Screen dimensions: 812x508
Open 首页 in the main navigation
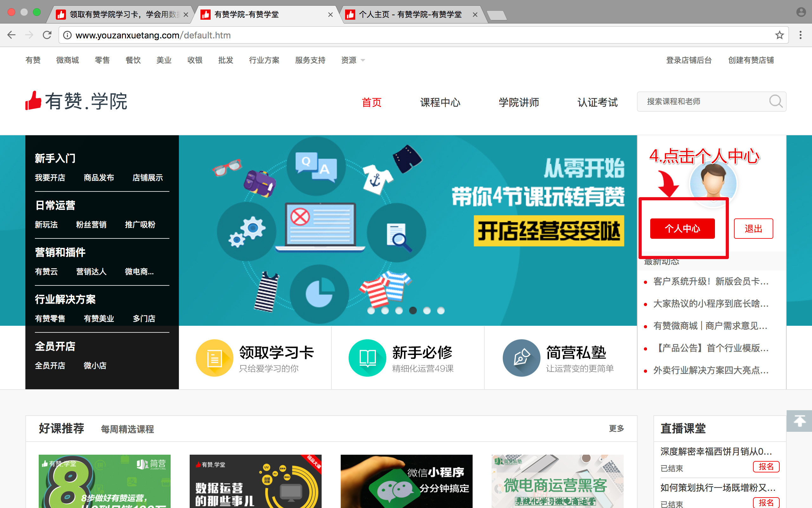point(371,102)
